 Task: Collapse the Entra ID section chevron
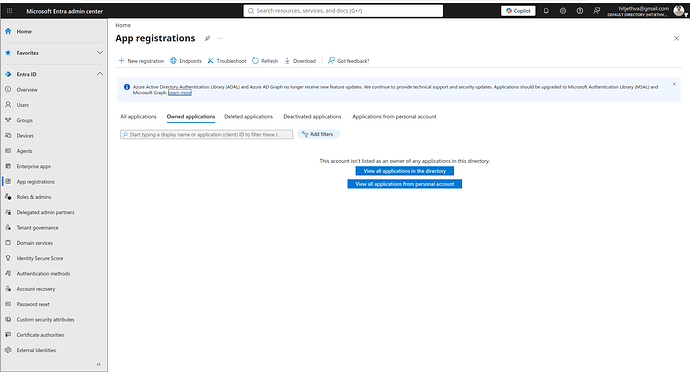pyautogui.click(x=100, y=74)
